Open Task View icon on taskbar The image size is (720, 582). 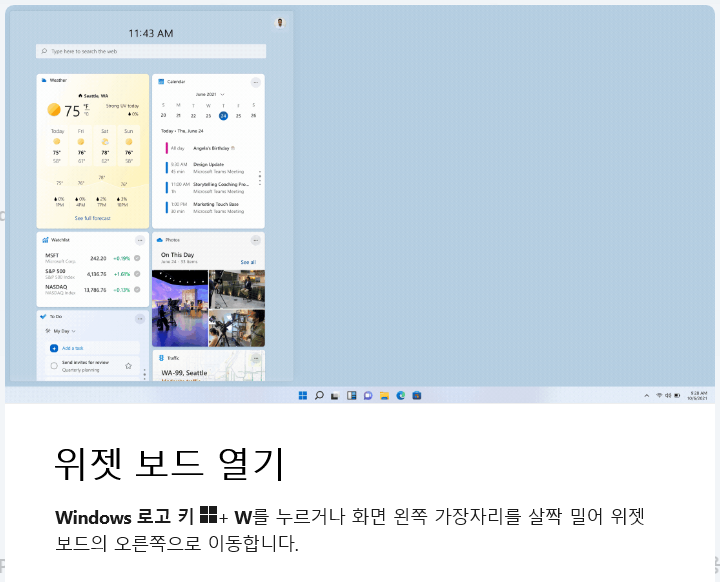(335, 396)
